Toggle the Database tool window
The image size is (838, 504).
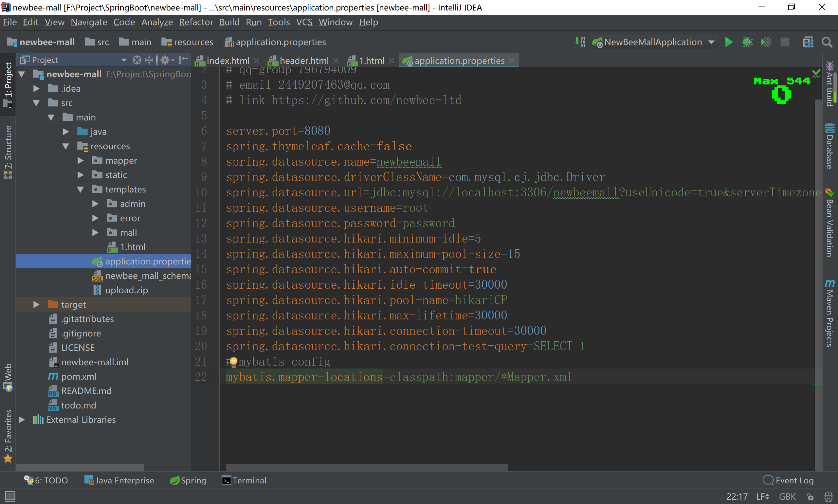(x=829, y=146)
